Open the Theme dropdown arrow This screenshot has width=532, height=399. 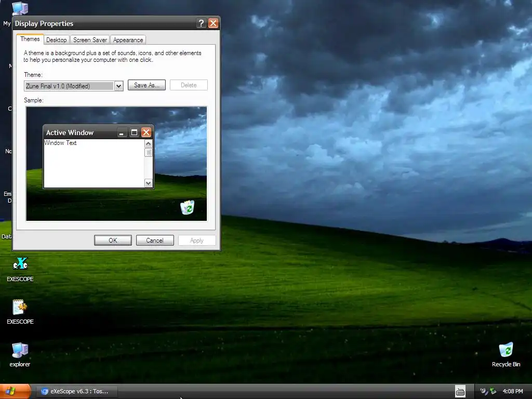coord(118,86)
